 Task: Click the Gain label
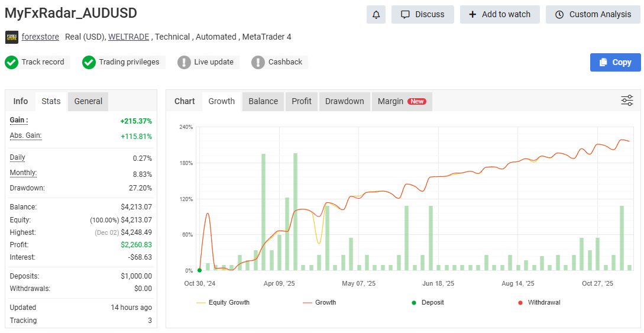click(19, 120)
